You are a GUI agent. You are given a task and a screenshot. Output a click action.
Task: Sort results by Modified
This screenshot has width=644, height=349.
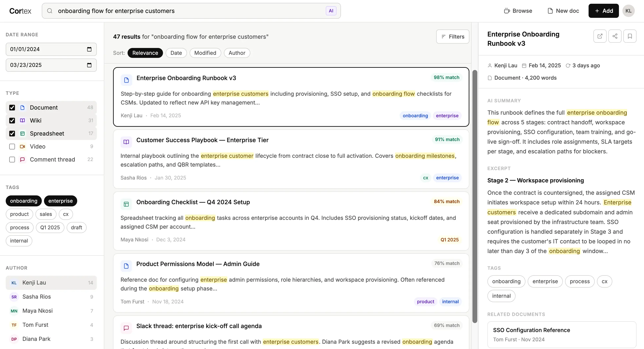coord(205,53)
